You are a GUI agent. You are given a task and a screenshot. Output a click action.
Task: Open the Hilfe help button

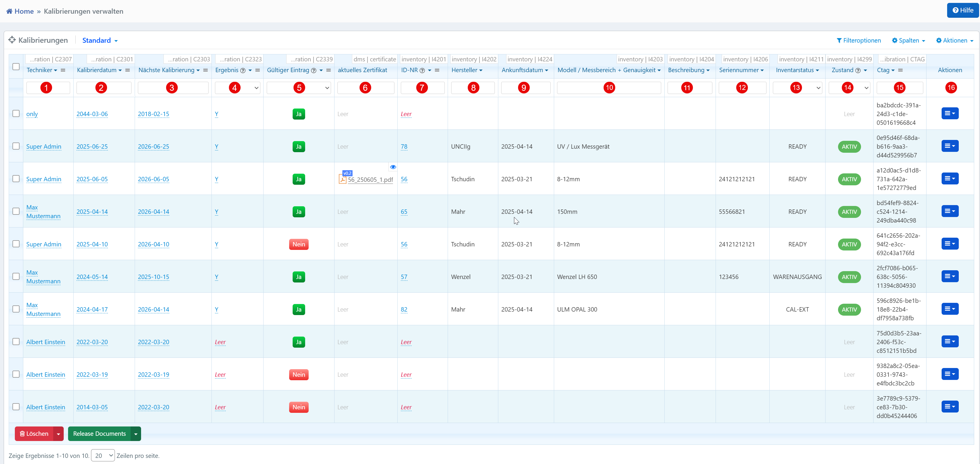(x=963, y=10)
